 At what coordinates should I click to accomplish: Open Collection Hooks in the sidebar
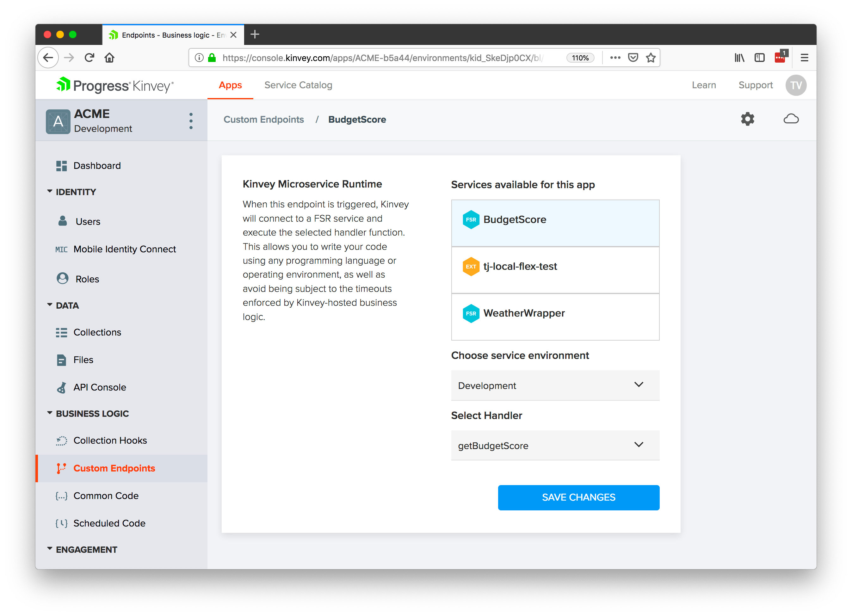pyautogui.click(x=110, y=440)
